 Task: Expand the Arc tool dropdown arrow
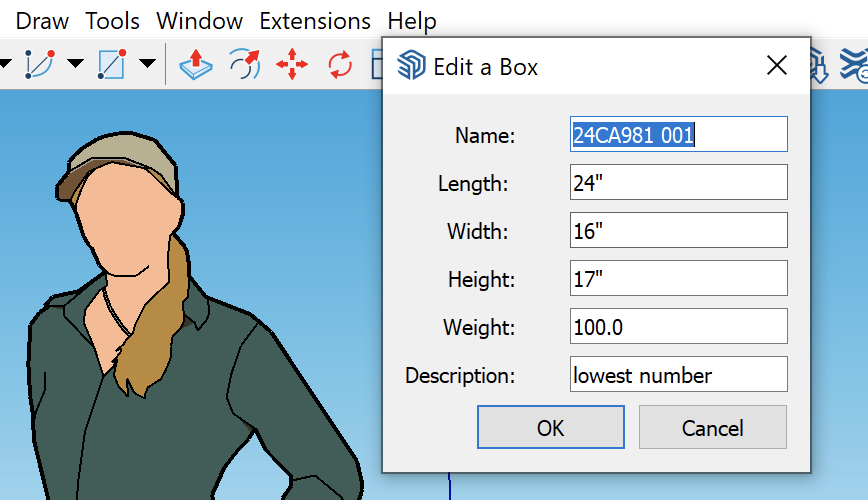(x=75, y=64)
